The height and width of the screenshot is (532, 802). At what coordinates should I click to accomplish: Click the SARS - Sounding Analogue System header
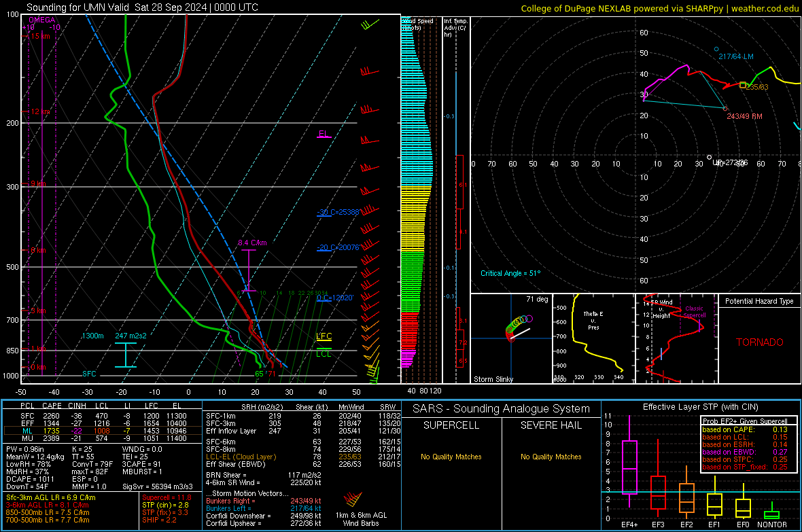coord(502,409)
